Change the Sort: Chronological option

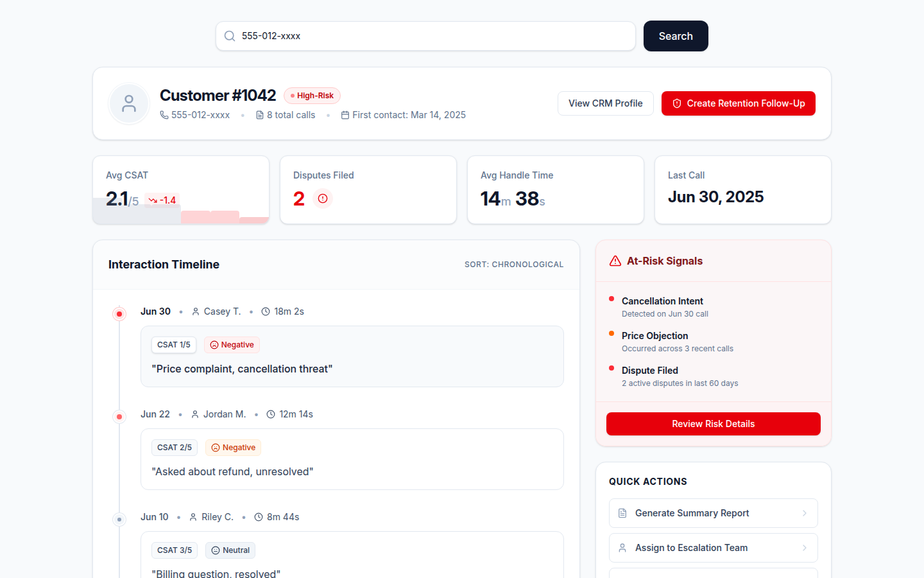pos(514,265)
